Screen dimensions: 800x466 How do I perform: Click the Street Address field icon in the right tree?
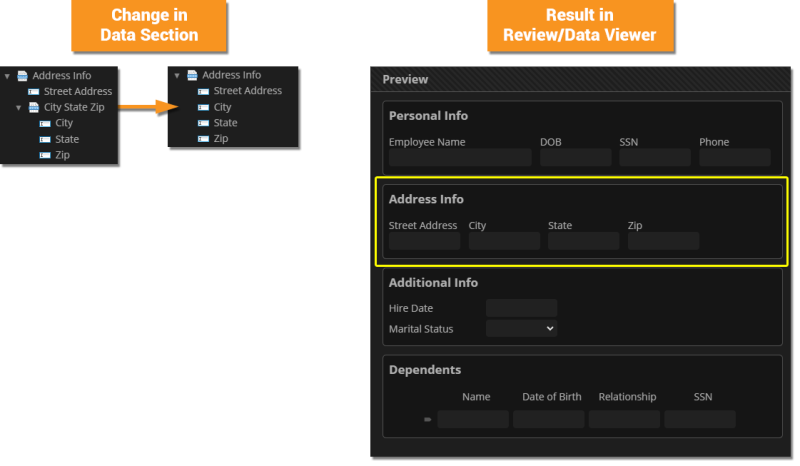tap(204, 91)
